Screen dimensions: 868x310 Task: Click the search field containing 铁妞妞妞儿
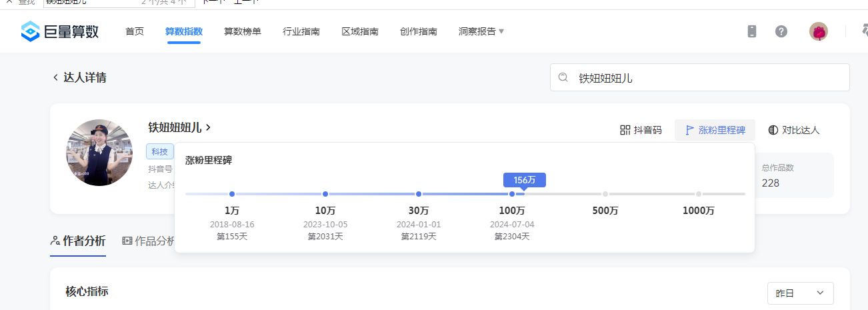[x=700, y=77]
